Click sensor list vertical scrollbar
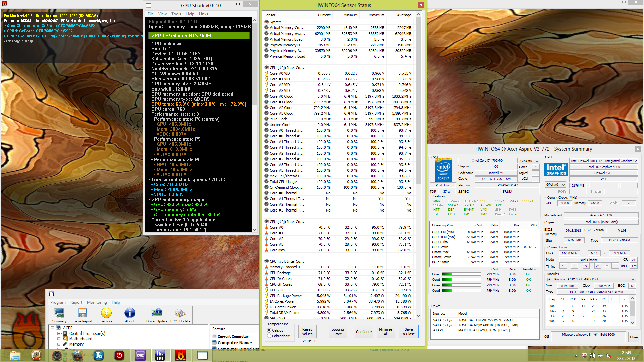Screen dimensions: 644x362 (418, 101)
